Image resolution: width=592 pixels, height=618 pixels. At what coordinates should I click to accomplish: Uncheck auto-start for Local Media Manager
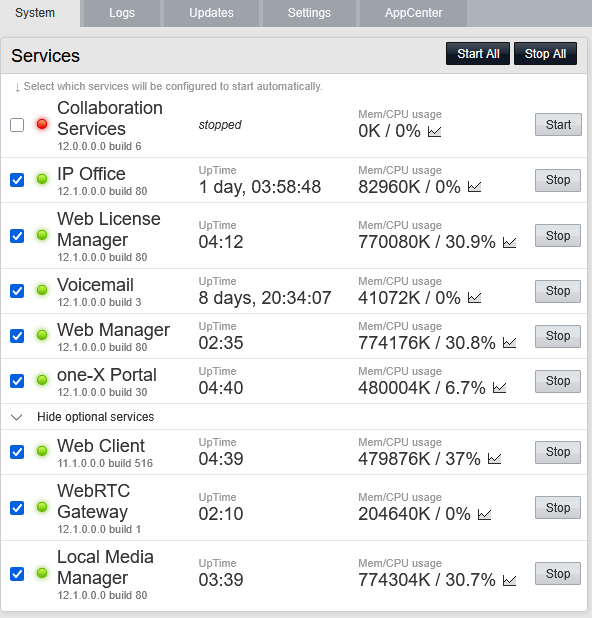pyautogui.click(x=17, y=574)
